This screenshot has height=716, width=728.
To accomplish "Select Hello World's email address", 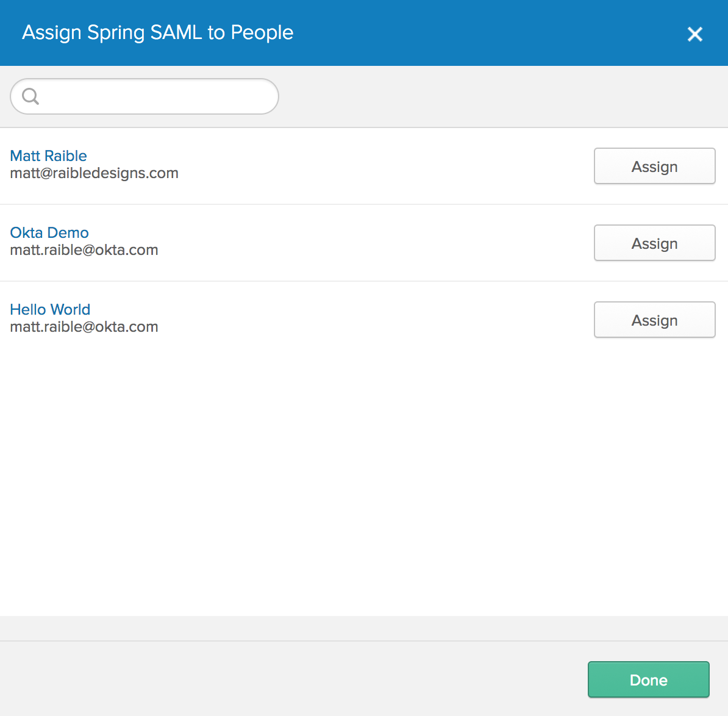I will pos(84,326).
